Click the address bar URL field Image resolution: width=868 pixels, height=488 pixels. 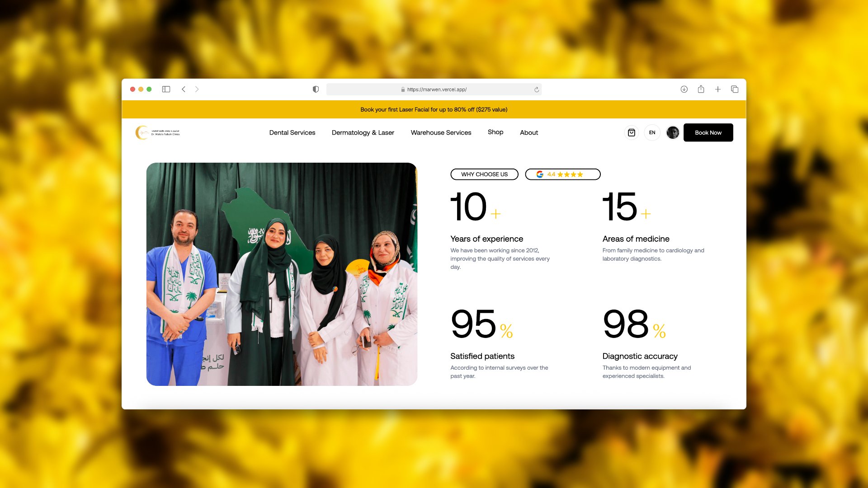click(434, 89)
